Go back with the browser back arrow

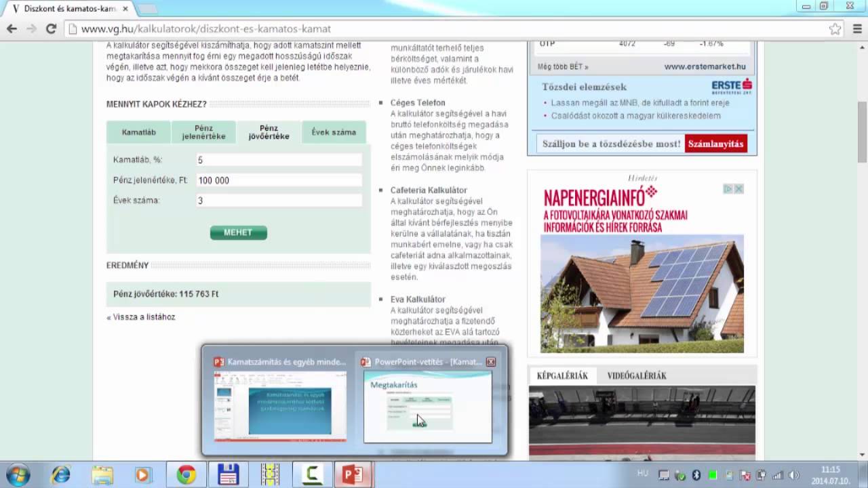pyautogui.click(x=12, y=28)
